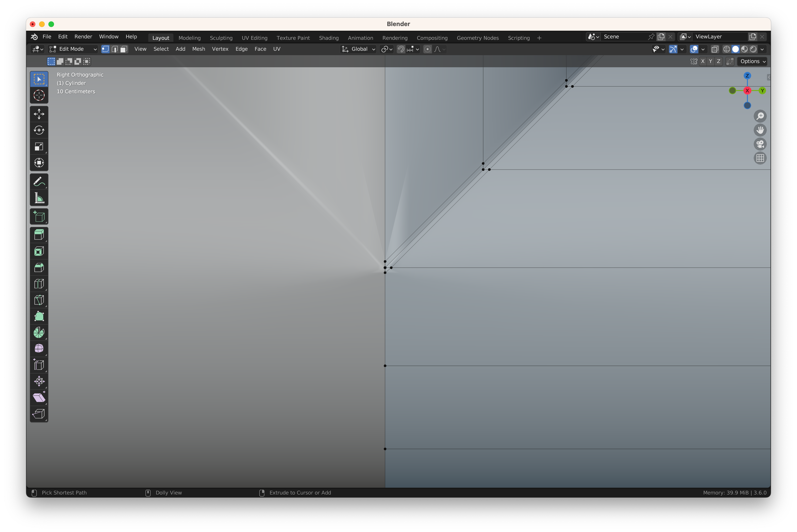The image size is (797, 532).
Task: Activate the Add Cube tool
Action: tap(39, 216)
